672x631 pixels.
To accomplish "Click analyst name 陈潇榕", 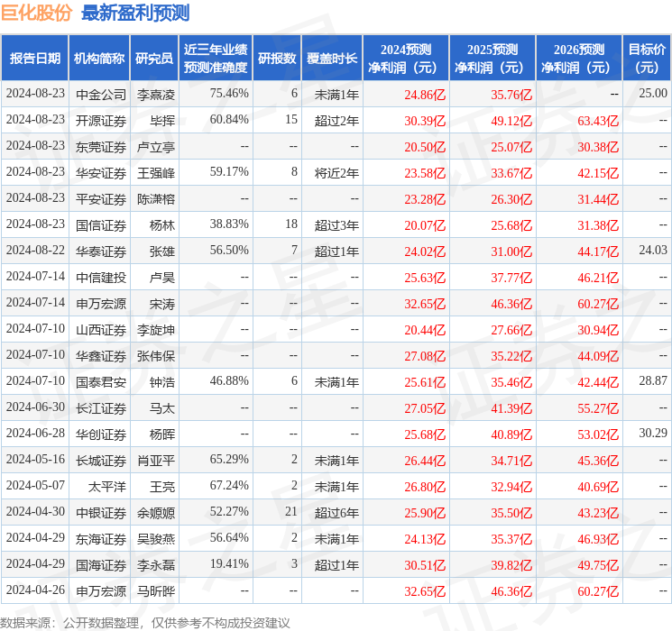I will (x=156, y=199).
